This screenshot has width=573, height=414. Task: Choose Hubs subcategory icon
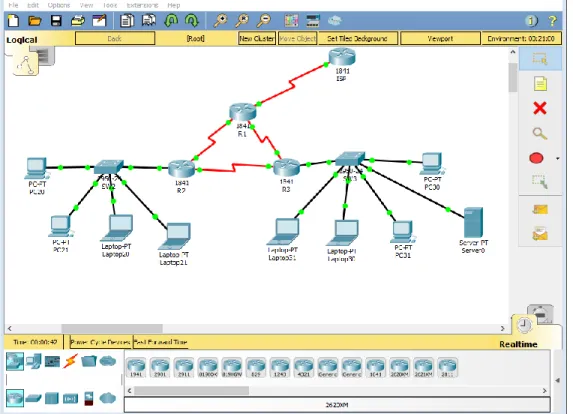(x=52, y=398)
